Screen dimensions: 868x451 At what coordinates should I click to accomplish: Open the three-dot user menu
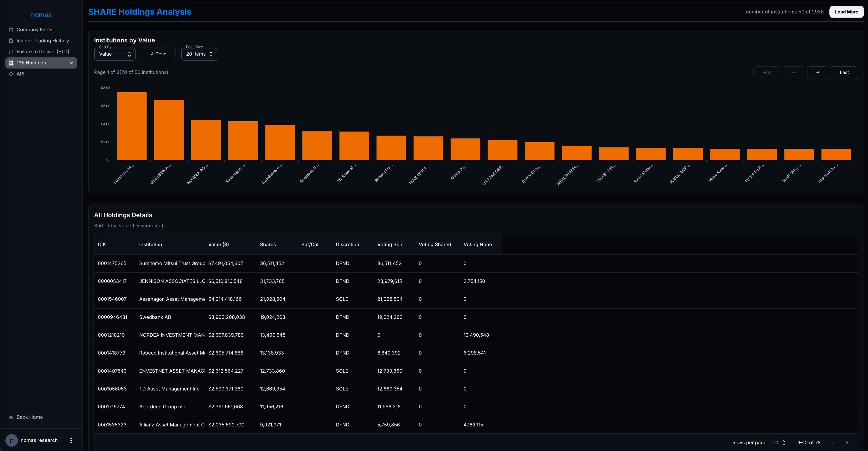71,440
